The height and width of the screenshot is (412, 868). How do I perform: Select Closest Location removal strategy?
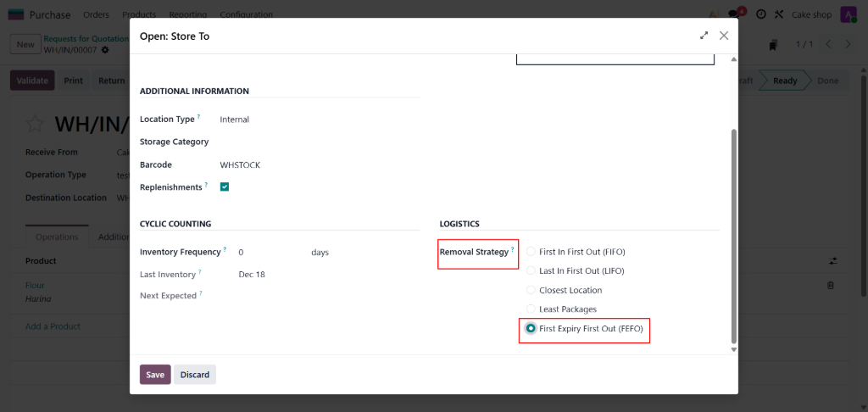[531, 290]
